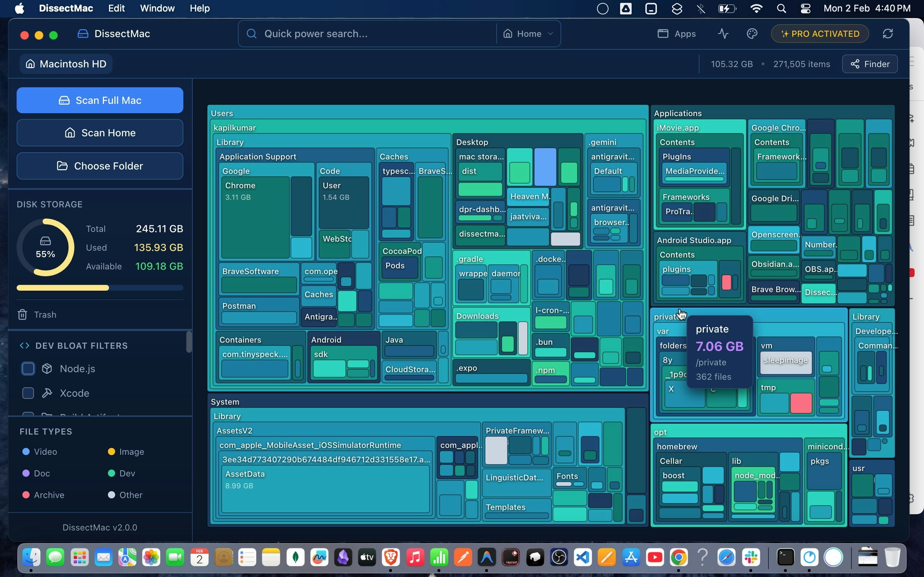Click the Trash icon in sidebar
924x577 pixels.
pos(22,314)
